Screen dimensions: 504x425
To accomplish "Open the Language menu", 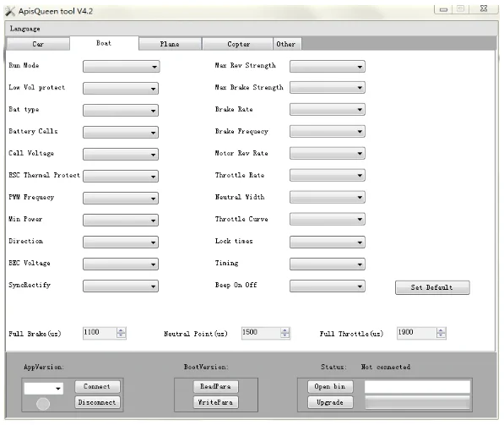I will (x=24, y=29).
